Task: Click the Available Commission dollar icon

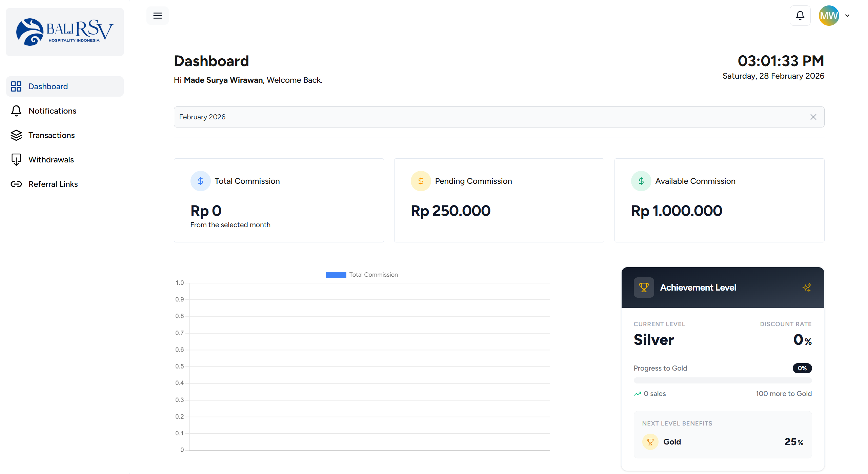Action: click(x=641, y=181)
